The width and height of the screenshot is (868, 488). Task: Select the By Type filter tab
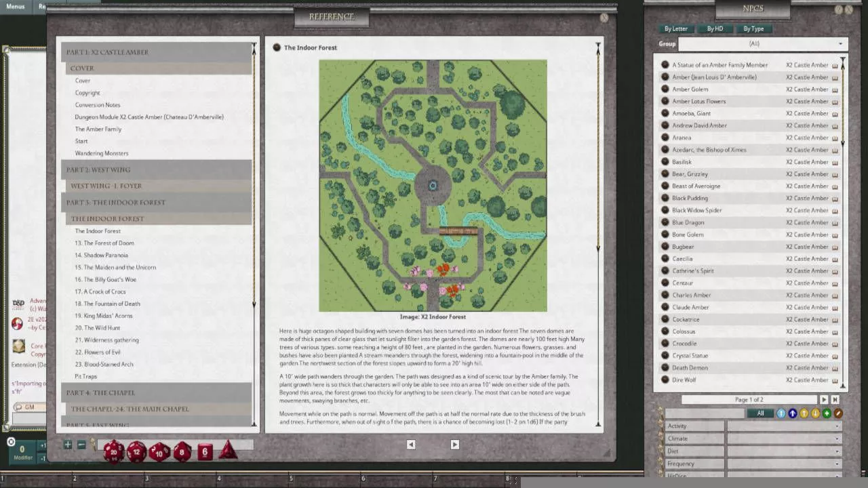pyautogui.click(x=753, y=29)
